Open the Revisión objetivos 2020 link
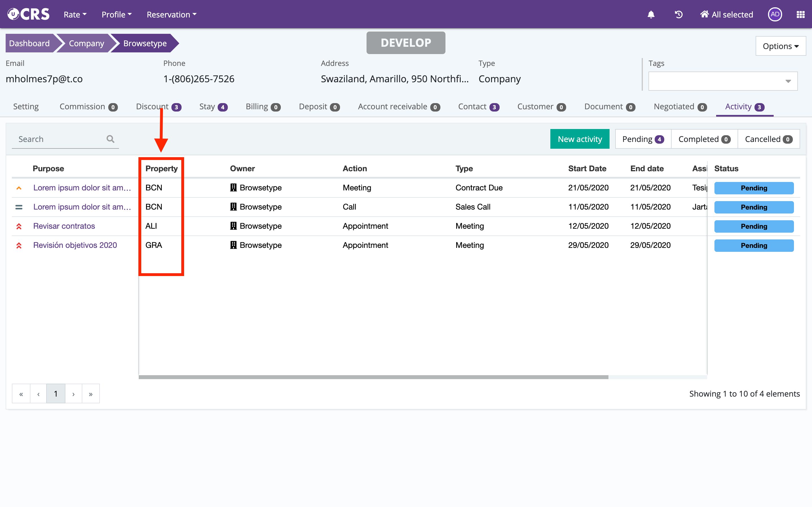 [x=75, y=245]
